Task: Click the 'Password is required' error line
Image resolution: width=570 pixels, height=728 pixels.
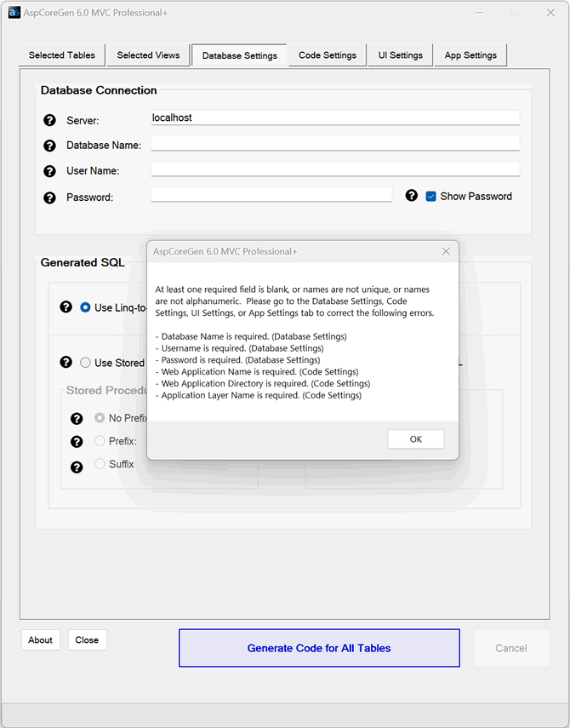Action: (x=237, y=360)
